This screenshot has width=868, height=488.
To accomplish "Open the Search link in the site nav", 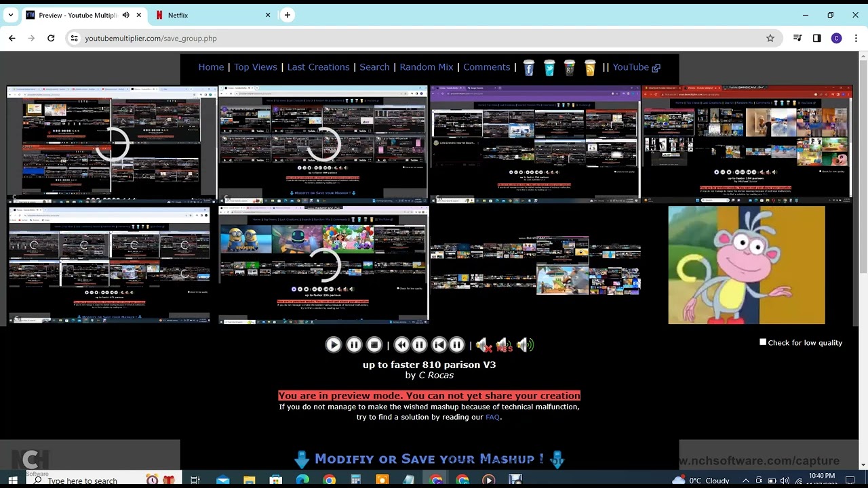I will click(x=374, y=67).
